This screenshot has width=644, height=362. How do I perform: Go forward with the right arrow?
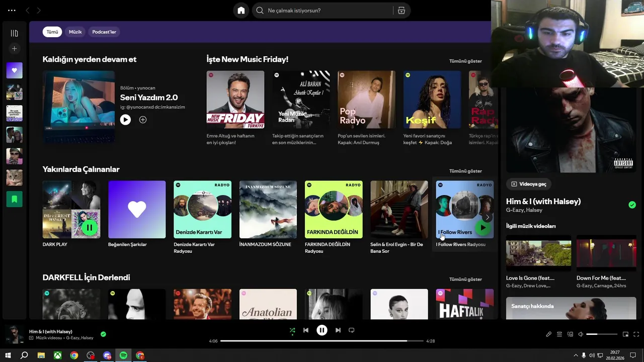pyautogui.click(x=39, y=10)
